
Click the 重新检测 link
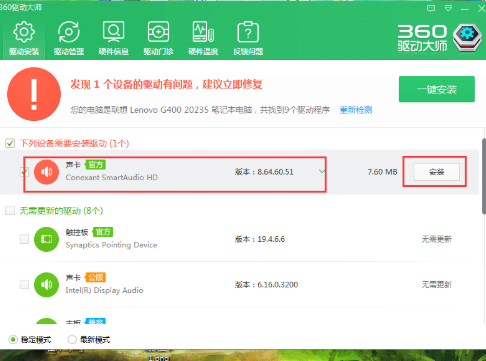click(x=356, y=110)
